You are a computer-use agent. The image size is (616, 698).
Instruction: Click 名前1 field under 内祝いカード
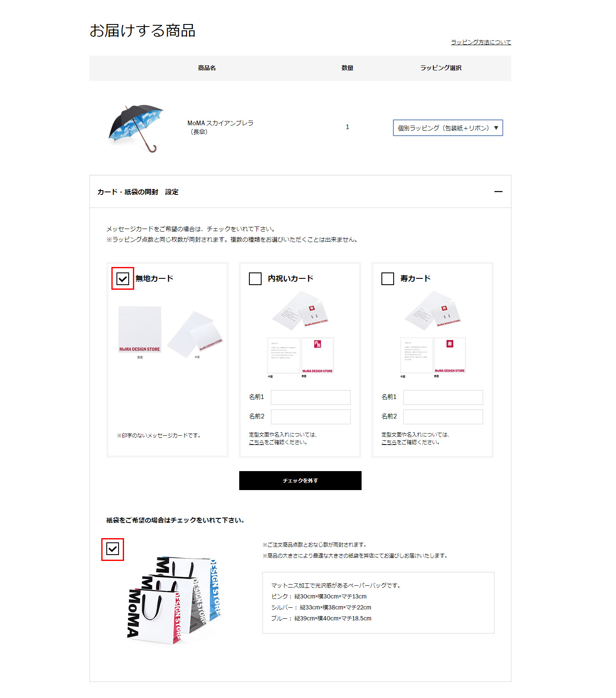pos(311,397)
